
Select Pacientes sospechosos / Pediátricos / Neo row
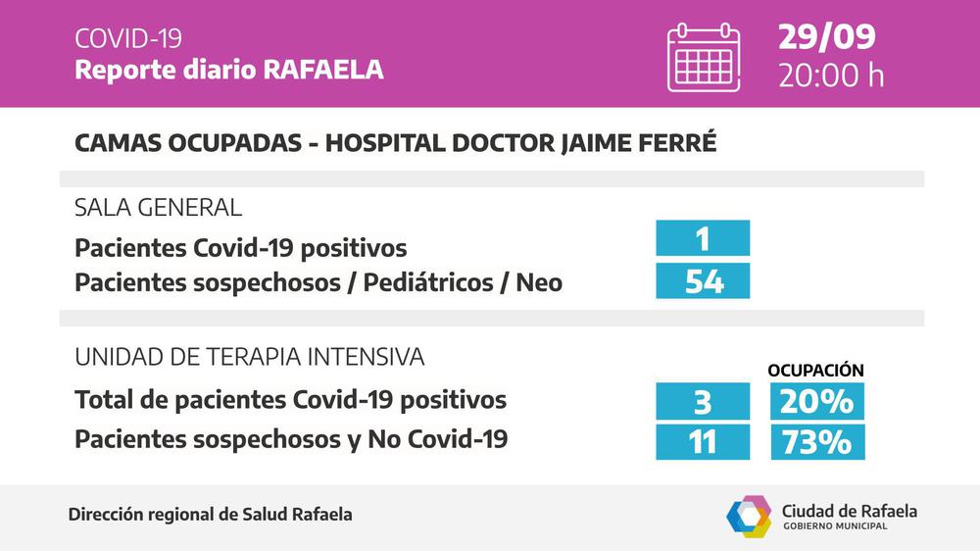click(x=318, y=282)
